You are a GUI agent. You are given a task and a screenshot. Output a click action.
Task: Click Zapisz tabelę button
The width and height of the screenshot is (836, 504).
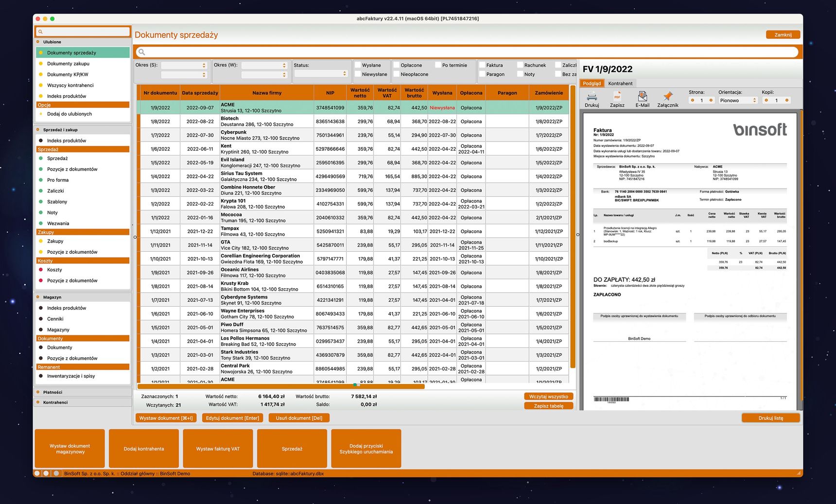(x=549, y=406)
